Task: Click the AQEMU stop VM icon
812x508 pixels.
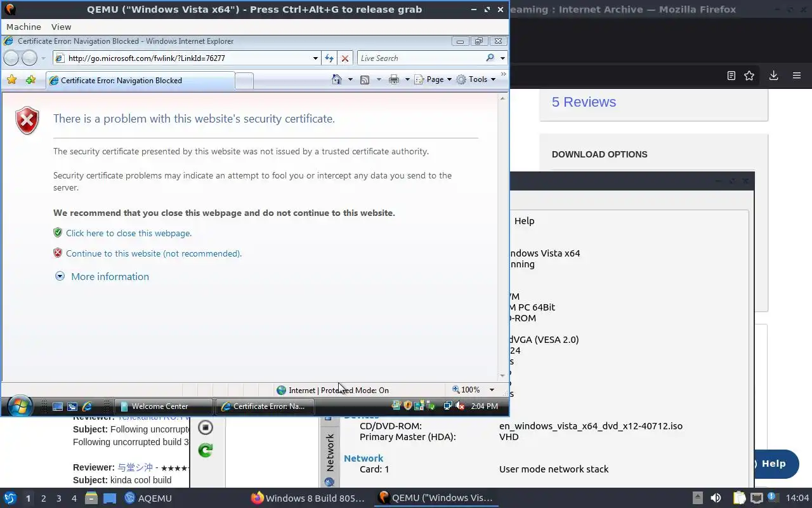Action: pyautogui.click(x=206, y=427)
